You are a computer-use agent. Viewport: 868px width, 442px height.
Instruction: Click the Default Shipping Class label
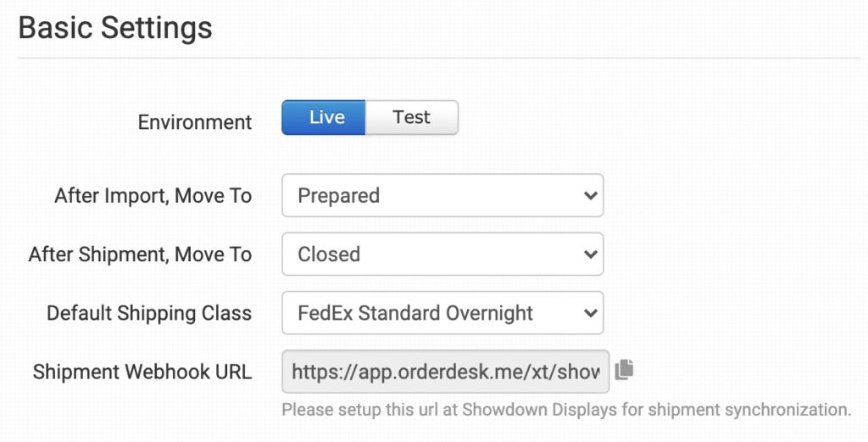(x=149, y=313)
